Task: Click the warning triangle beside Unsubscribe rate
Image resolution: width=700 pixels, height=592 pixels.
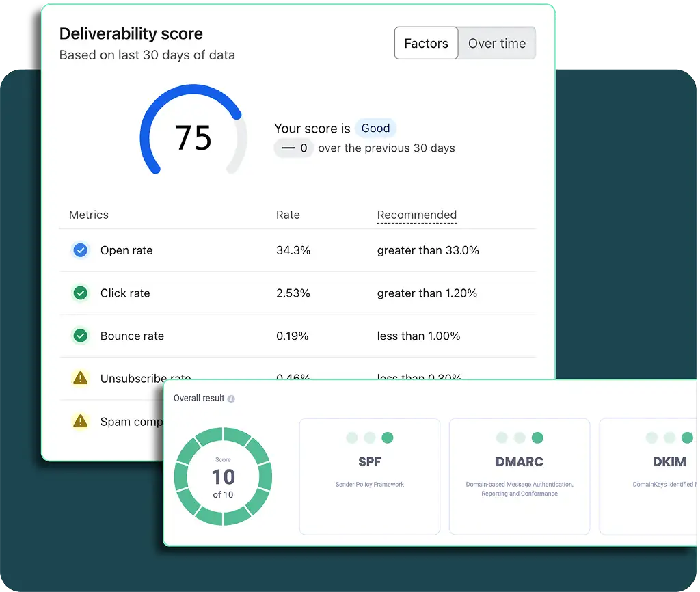Action: 81,379
